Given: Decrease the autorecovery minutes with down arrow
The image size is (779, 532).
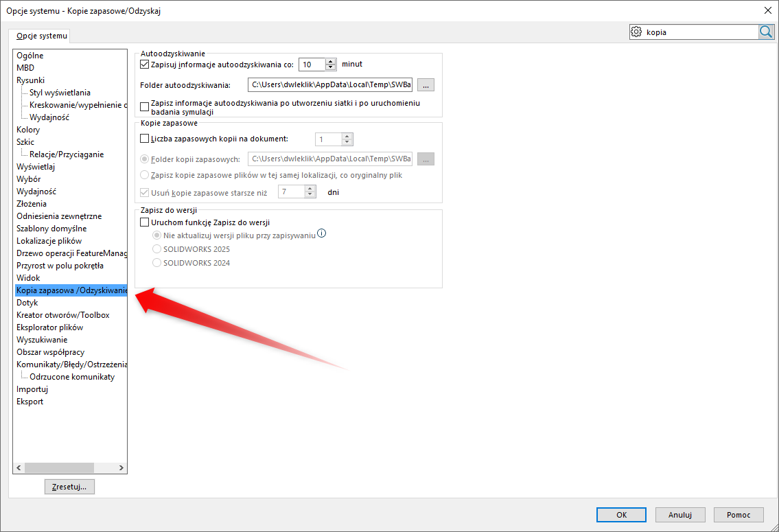Looking at the screenshot, I should pyautogui.click(x=330, y=67).
